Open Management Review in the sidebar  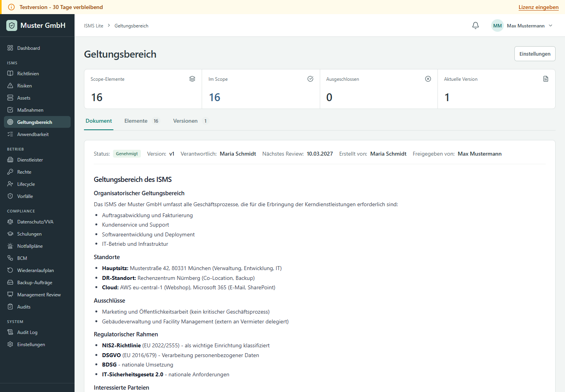coord(37,294)
